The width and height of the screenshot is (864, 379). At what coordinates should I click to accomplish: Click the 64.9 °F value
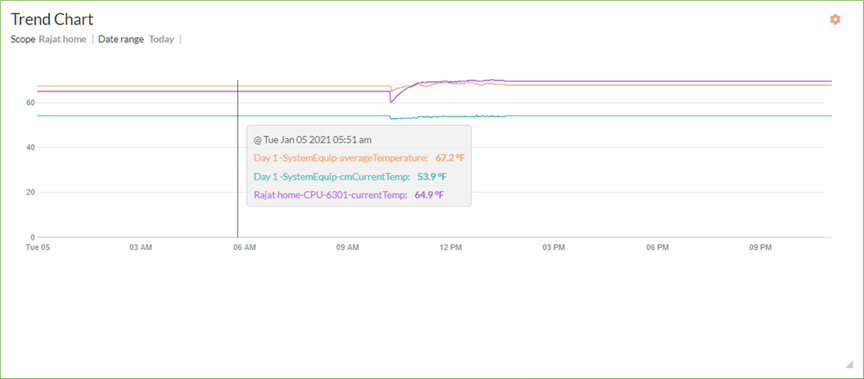coord(429,195)
